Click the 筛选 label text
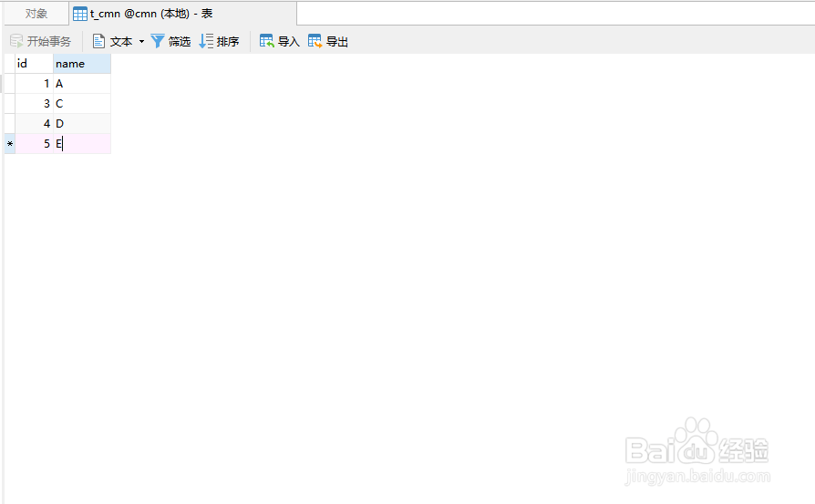The image size is (815, 504). point(180,42)
